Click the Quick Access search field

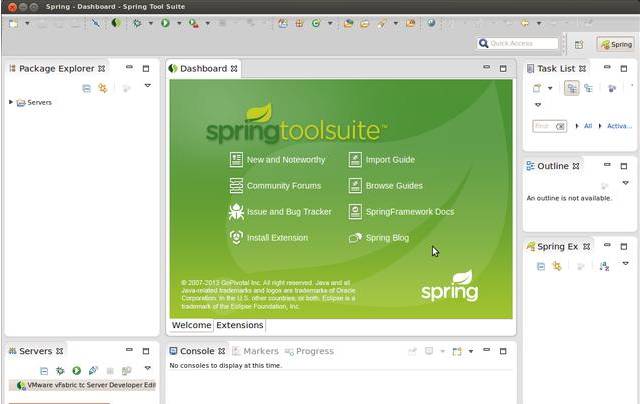(x=517, y=43)
